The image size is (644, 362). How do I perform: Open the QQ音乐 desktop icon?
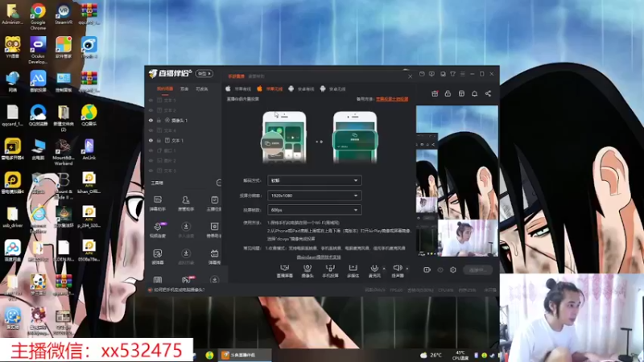click(89, 116)
